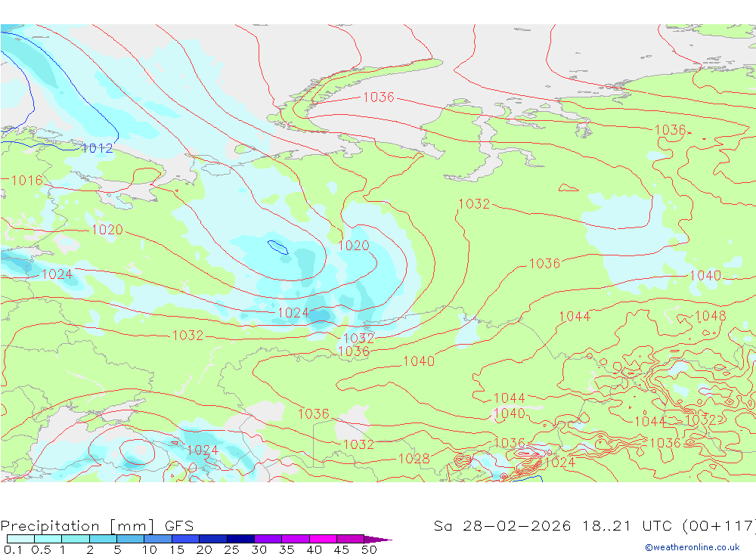Pick the 15–20 mm legend swatch
Image resolution: width=756 pixels, height=554 pixels.
tap(186, 539)
